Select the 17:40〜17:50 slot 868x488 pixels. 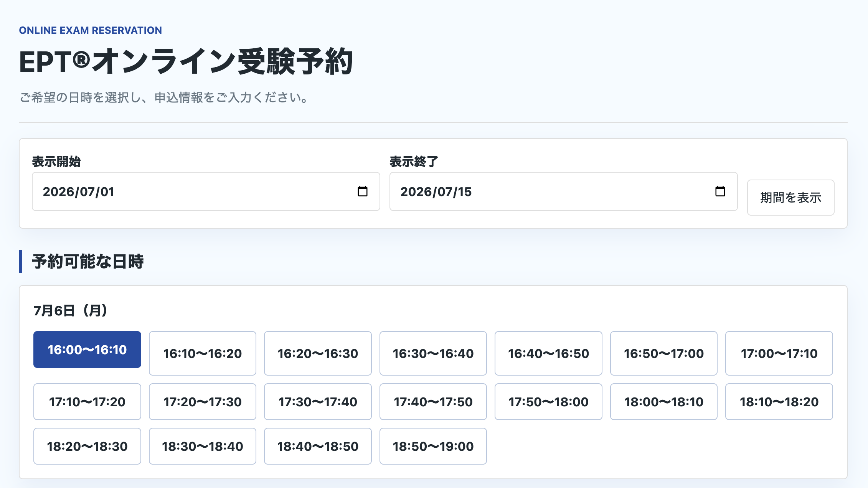[x=433, y=402]
